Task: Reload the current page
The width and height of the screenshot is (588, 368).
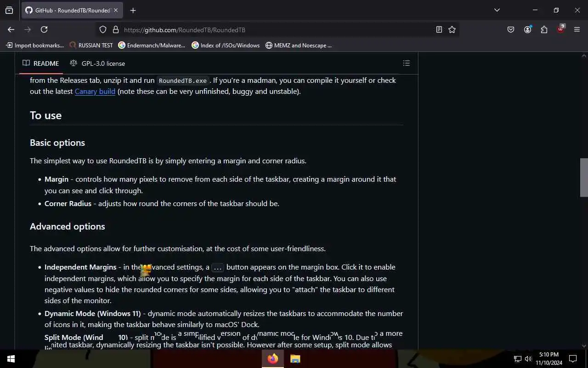Action: (x=44, y=29)
